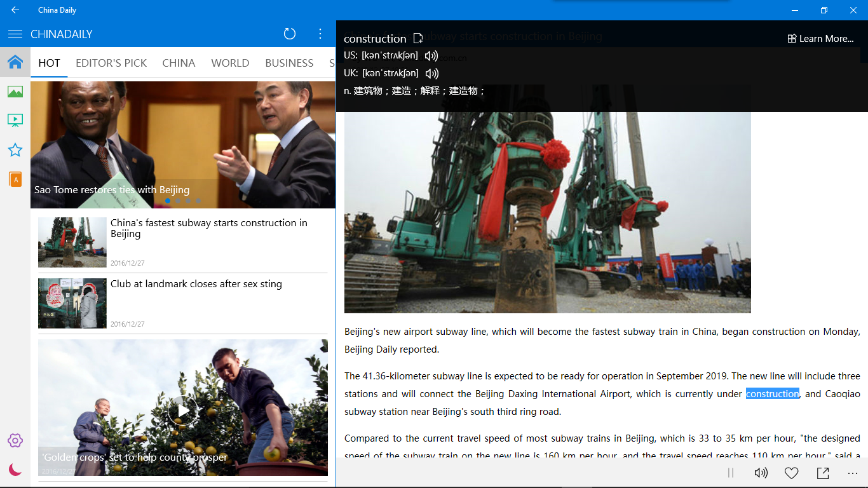Open the video section sidebar icon

15,120
